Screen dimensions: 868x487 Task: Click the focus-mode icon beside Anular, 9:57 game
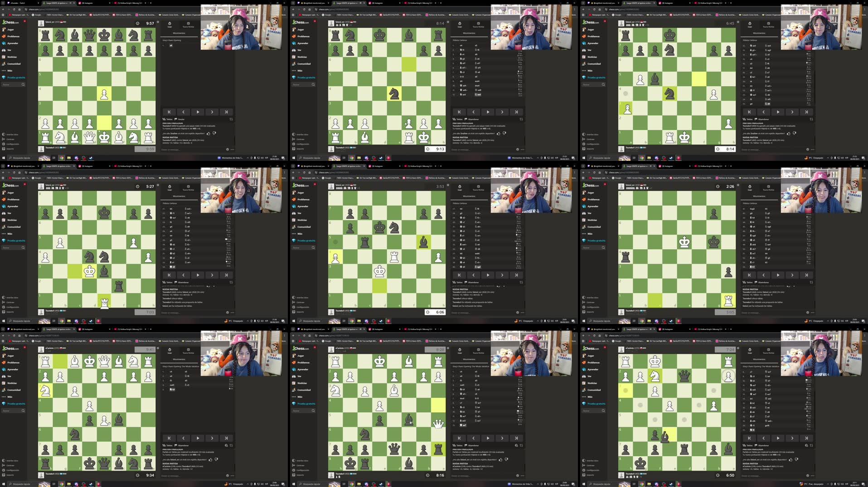pos(231,119)
